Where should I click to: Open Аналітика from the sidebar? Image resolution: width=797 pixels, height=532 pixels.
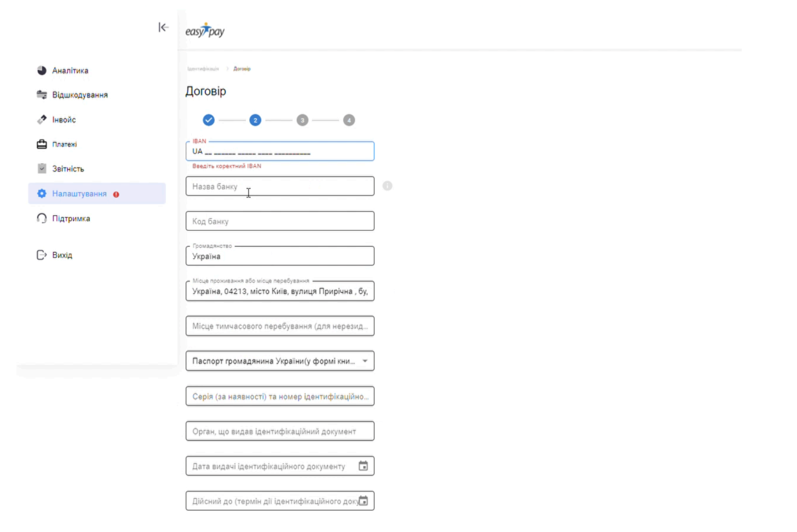click(x=70, y=71)
